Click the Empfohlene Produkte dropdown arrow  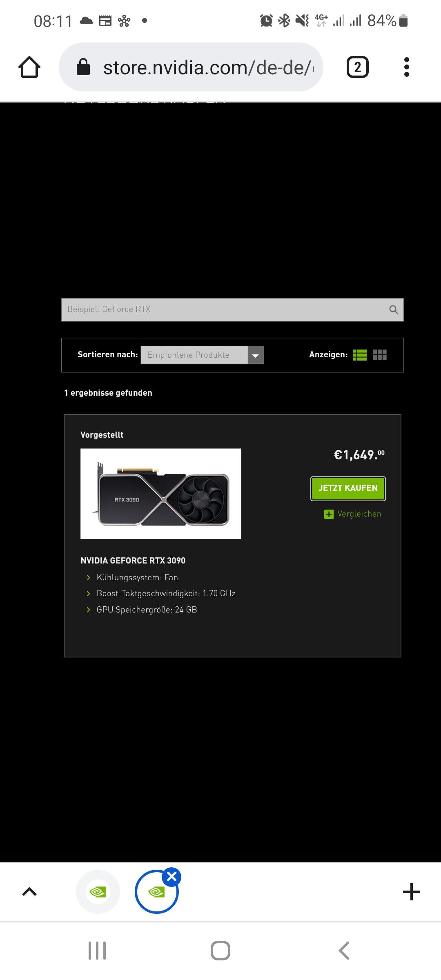pyautogui.click(x=256, y=355)
